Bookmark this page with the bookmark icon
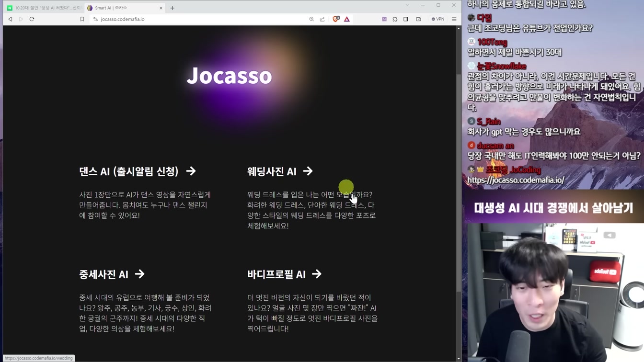The image size is (644, 362). (82, 19)
